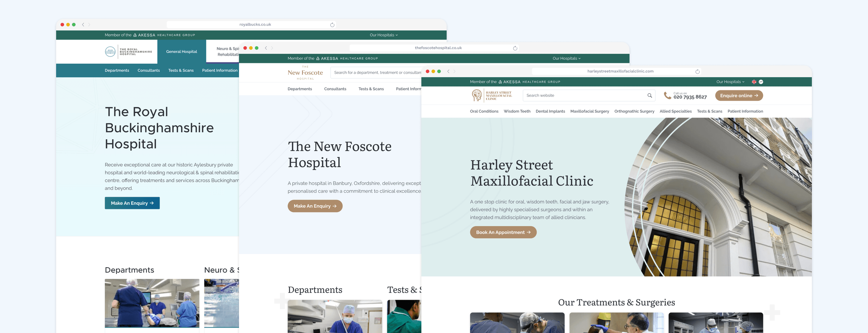The image size is (868, 333).
Task: Expand Our Hospitals dropdown on Royal Bucks site
Action: click(x=383, y=35)
